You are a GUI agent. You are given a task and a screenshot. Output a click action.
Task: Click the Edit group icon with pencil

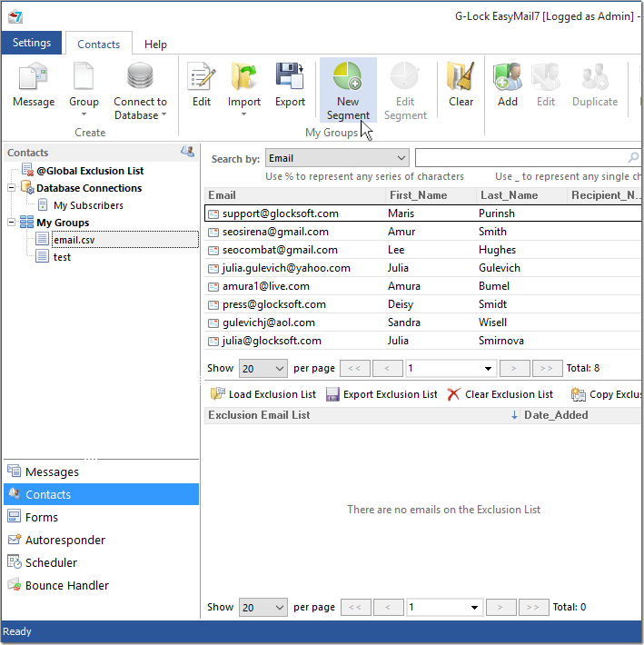[x=202, y=84]
